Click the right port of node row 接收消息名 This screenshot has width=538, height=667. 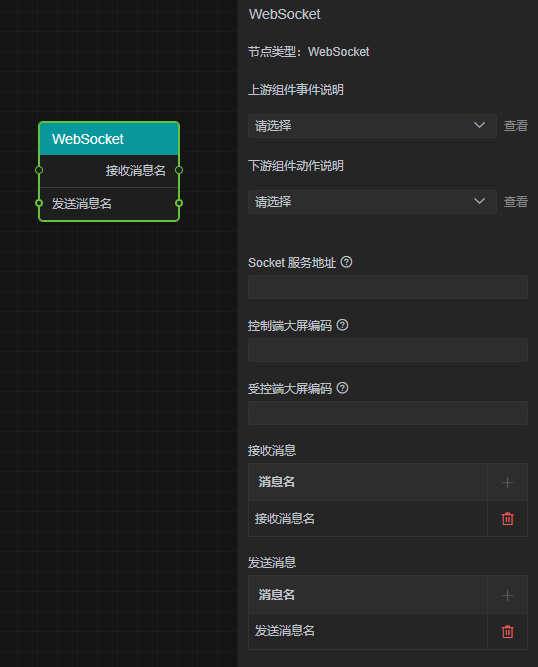click(x=179, y=170)
